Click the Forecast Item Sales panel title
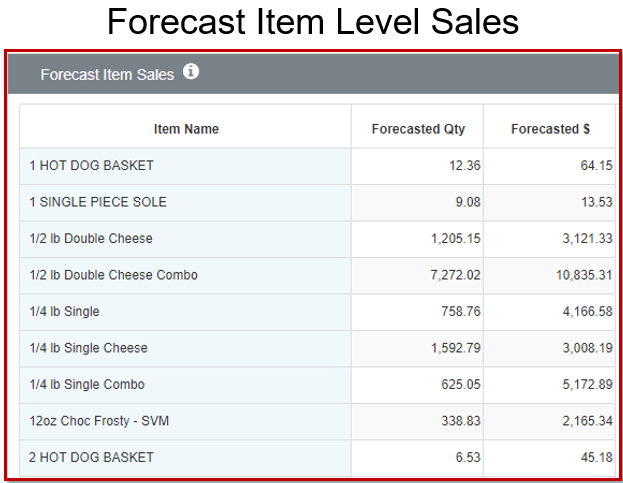623x483 pixels. [107, 75]
